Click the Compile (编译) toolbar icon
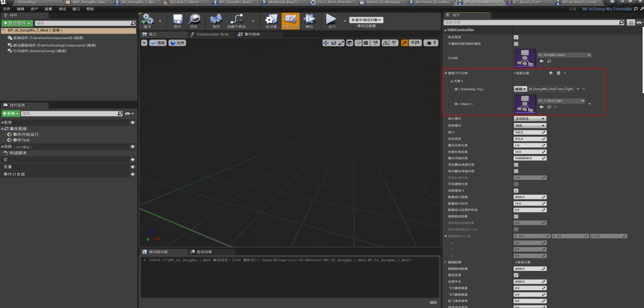 tap(147, 20)
